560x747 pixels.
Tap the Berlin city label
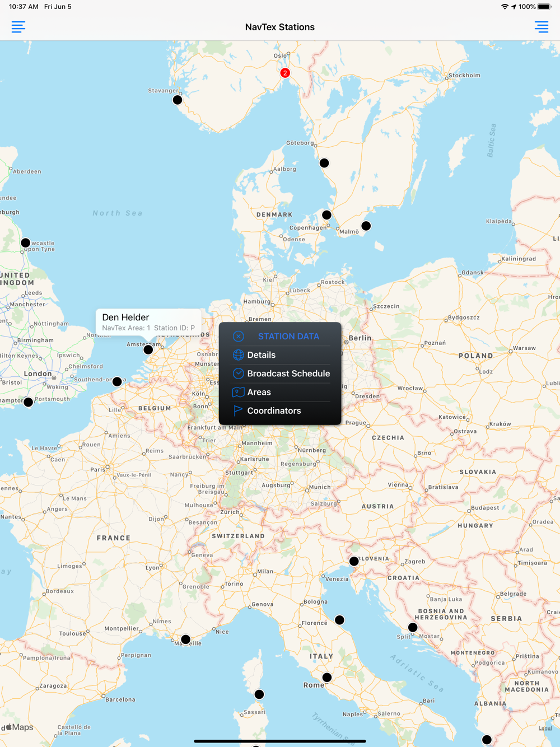pos(360,338)
